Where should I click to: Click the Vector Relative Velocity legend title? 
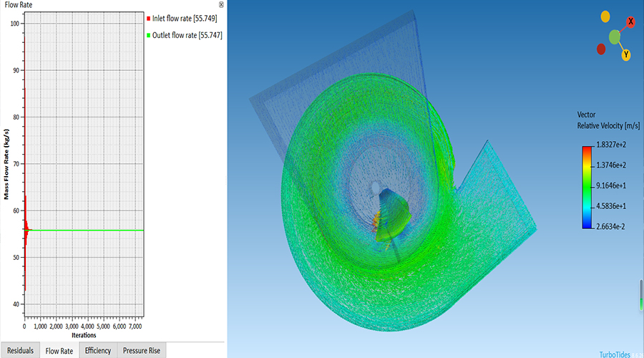[607, 120]
